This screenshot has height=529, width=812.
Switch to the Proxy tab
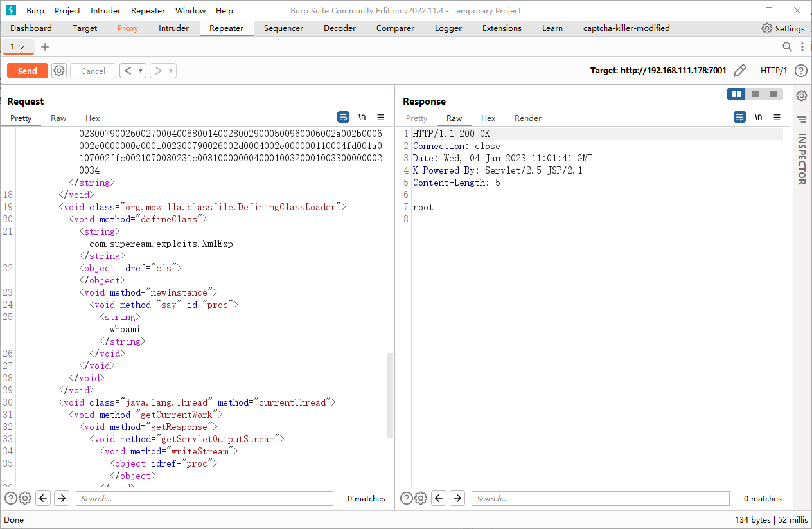pyautogui.click(x=128, y=28)
